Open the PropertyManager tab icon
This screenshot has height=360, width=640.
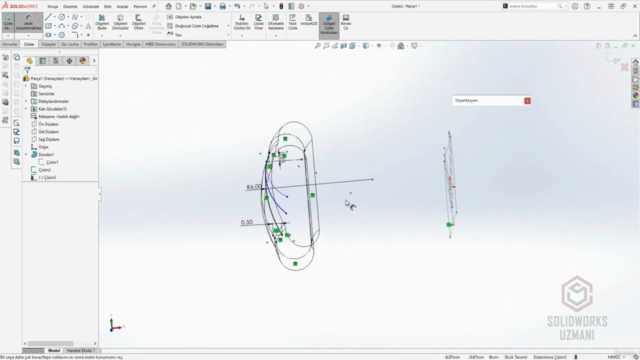pos(42,61)
